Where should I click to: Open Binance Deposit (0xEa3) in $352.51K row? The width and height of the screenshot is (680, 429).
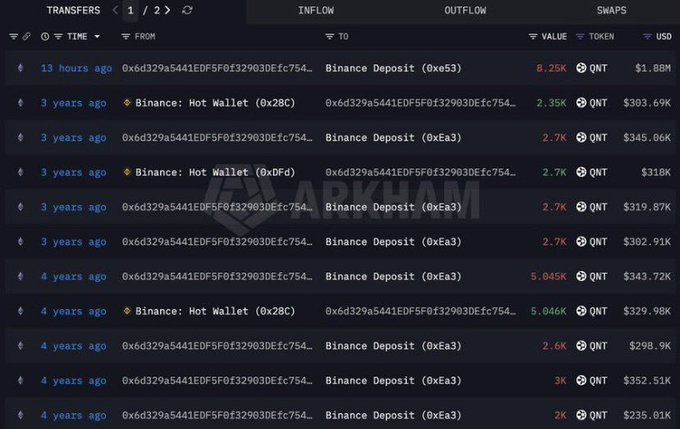tap(393, 380)
